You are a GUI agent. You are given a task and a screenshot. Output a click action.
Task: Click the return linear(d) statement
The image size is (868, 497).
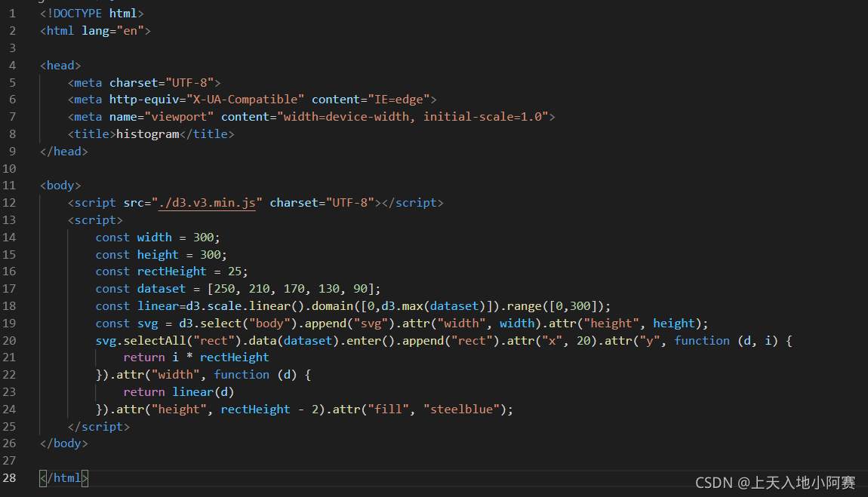179,392
